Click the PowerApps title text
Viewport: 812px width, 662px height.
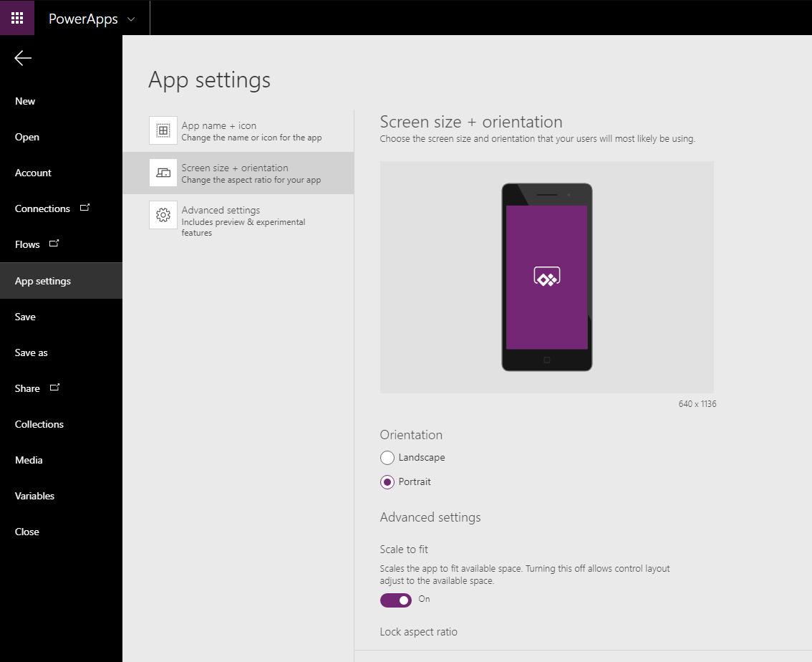point(83,19)
